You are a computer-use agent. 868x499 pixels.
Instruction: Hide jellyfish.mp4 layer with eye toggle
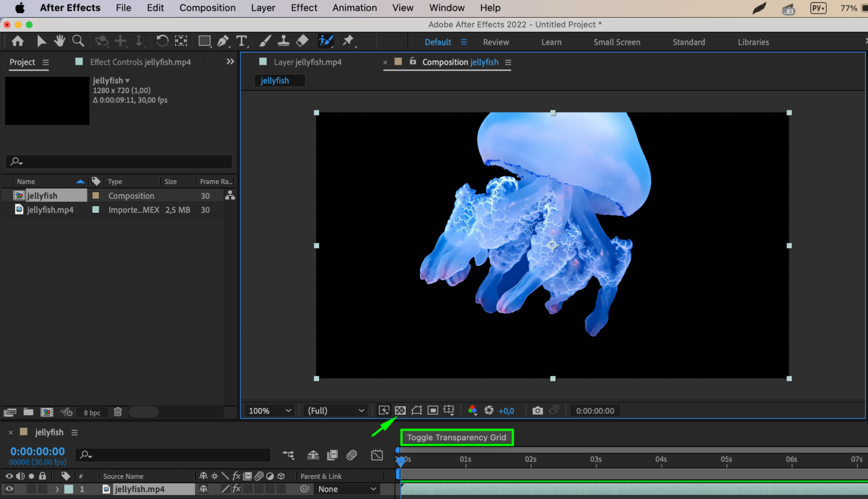[x=9, y=489]
